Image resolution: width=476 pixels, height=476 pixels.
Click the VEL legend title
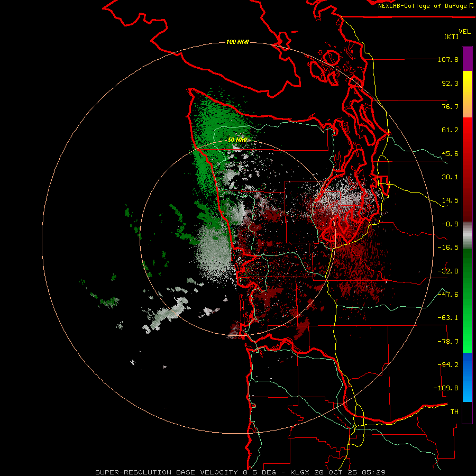(x=464, y=32)
